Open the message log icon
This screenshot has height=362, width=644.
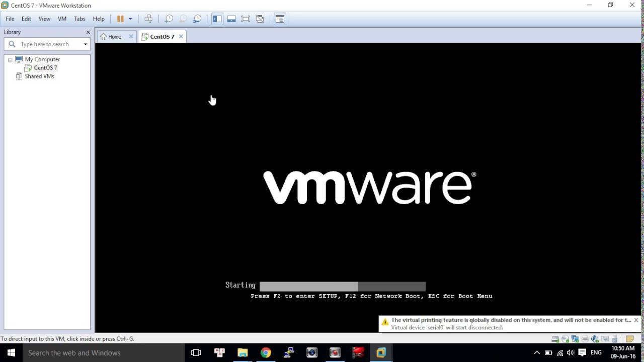[629, 339]
